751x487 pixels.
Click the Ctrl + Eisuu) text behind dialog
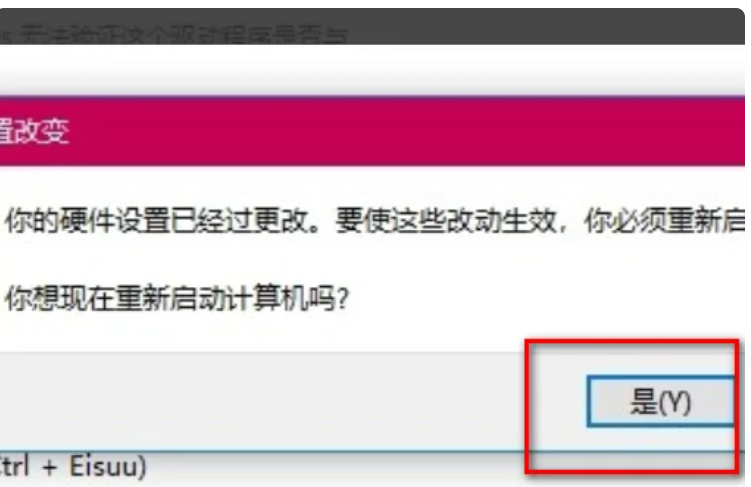pos(73,466)
